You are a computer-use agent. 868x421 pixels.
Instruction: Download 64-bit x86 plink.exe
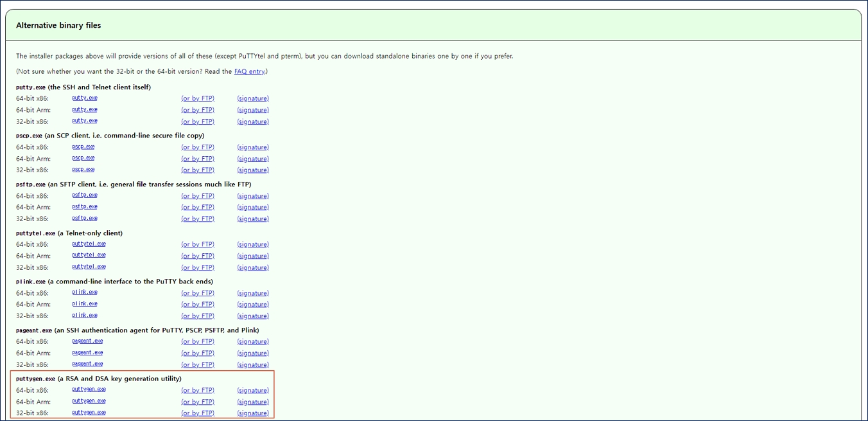85,292
